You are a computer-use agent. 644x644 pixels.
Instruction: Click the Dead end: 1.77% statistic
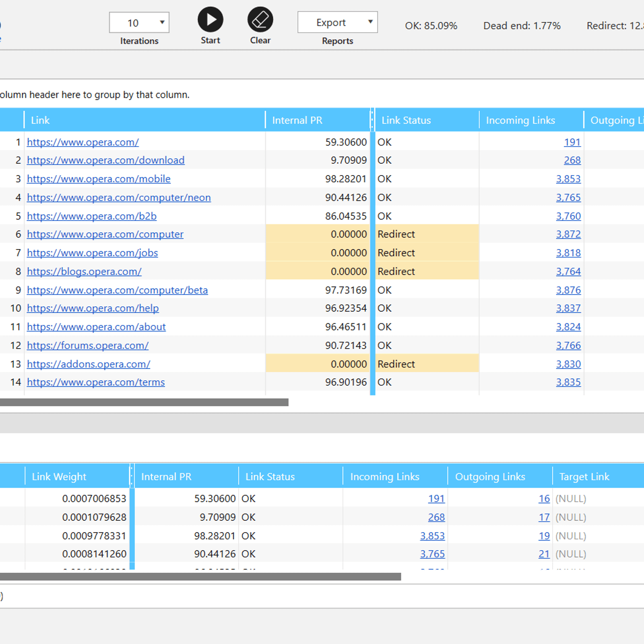point(522,26)
